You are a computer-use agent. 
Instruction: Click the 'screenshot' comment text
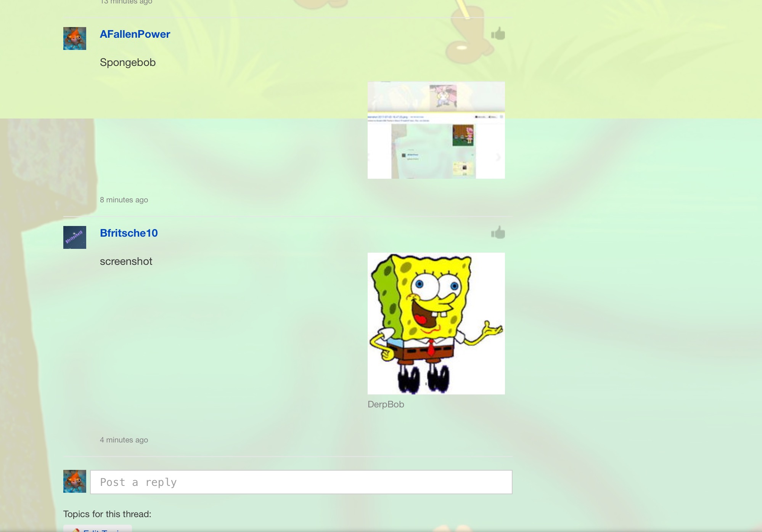(126, 261)
